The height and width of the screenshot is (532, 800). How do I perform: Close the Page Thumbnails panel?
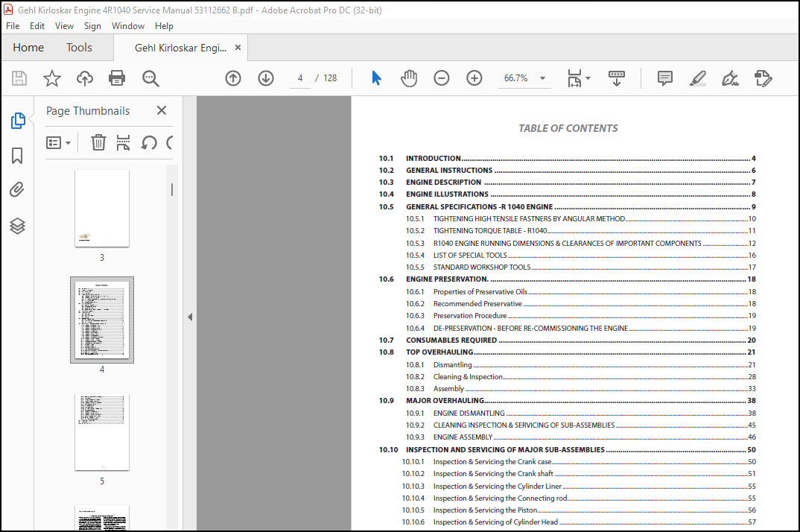tap(162, 110)
